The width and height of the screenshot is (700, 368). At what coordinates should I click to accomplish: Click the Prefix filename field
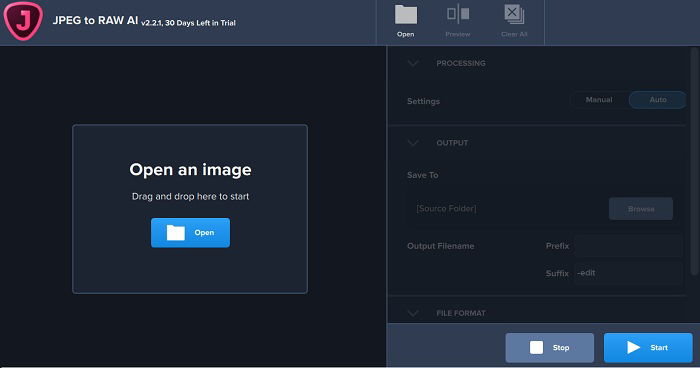[628, 246]
